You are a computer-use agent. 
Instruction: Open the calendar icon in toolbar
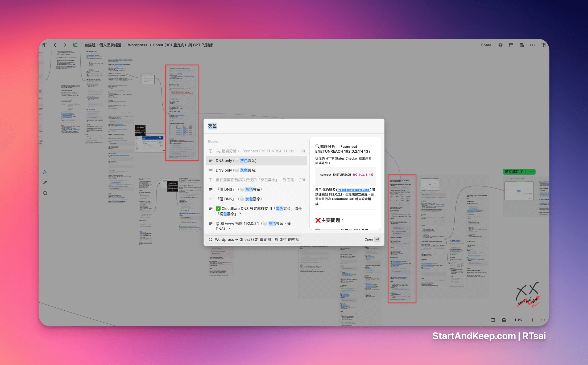[511, 45]
